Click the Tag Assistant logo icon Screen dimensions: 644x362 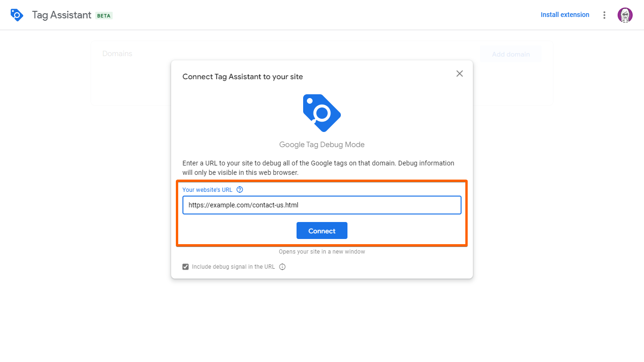click(x=17, y=15)
